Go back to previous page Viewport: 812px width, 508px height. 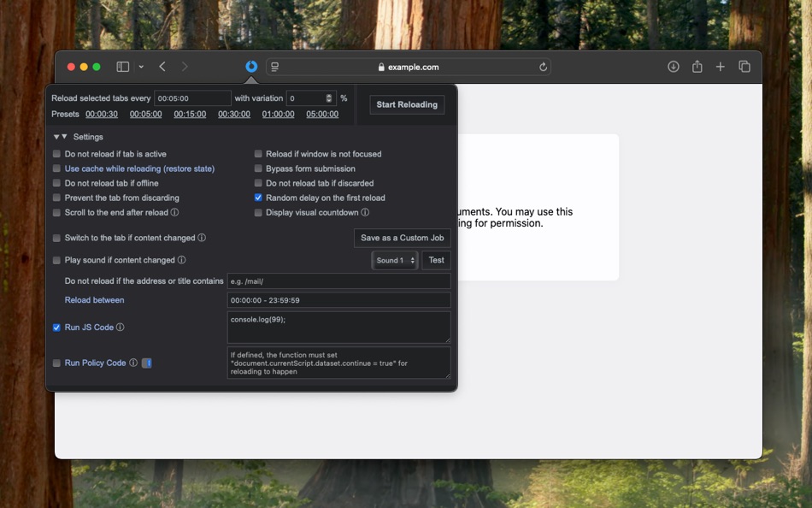pyautogui.click(x=162, y=67)
